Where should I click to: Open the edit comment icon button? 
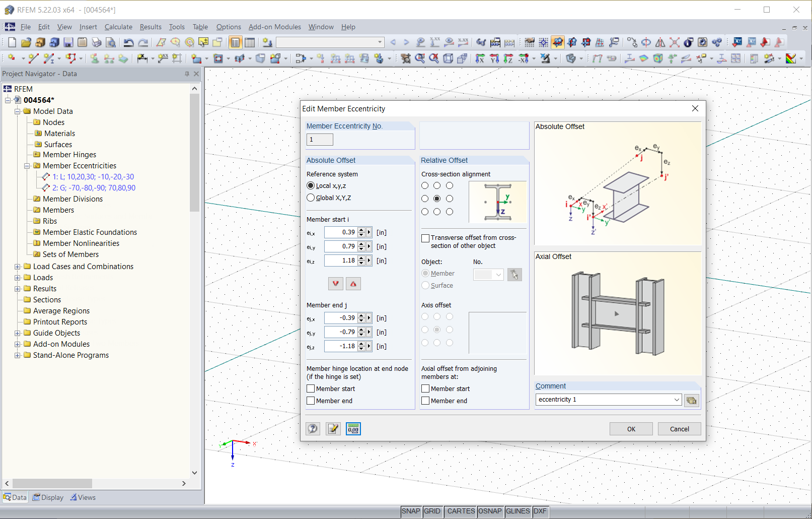[333, 429]
